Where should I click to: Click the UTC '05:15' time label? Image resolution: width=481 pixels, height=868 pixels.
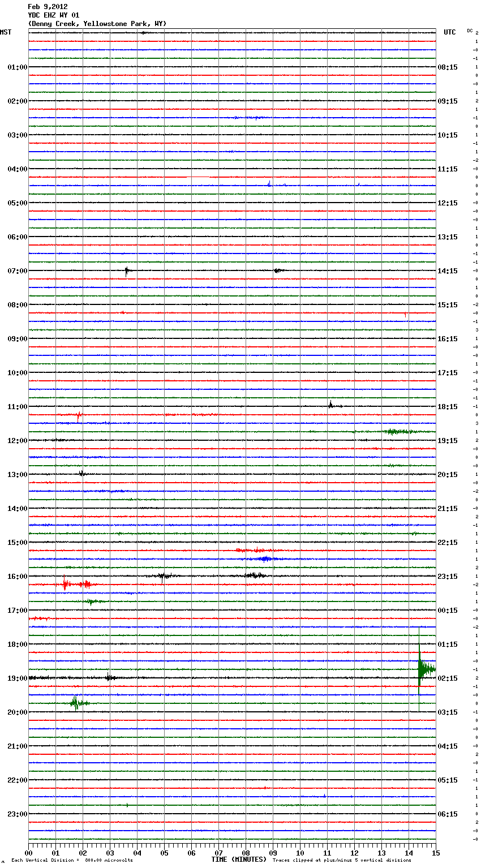pos(448,780)
